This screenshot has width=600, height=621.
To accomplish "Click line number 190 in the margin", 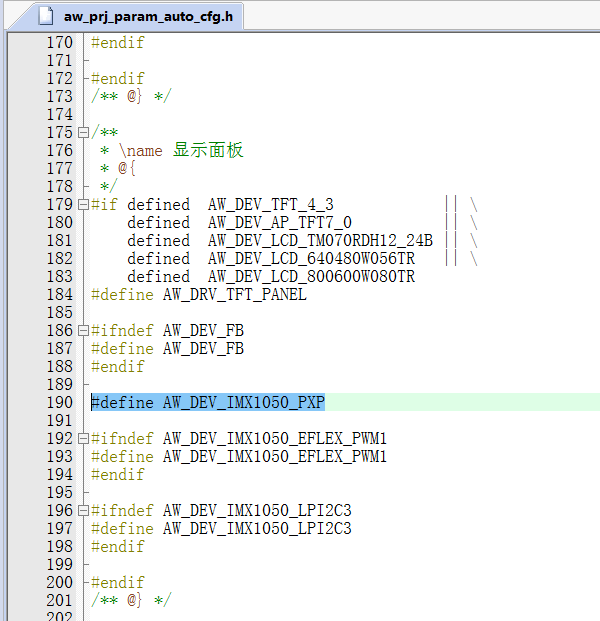I will (x=60, y=402).
